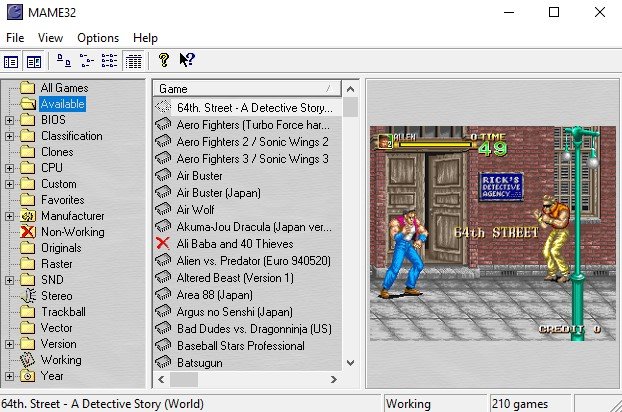The height and width of the screenshot is (412, 622).
Task: Click the Favorites folder icon
Action: coord(27,200)
